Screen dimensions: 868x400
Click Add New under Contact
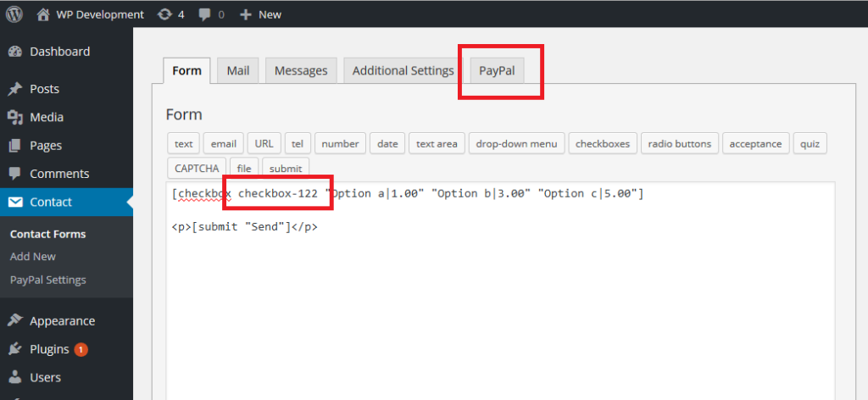(x=33, y=257)
